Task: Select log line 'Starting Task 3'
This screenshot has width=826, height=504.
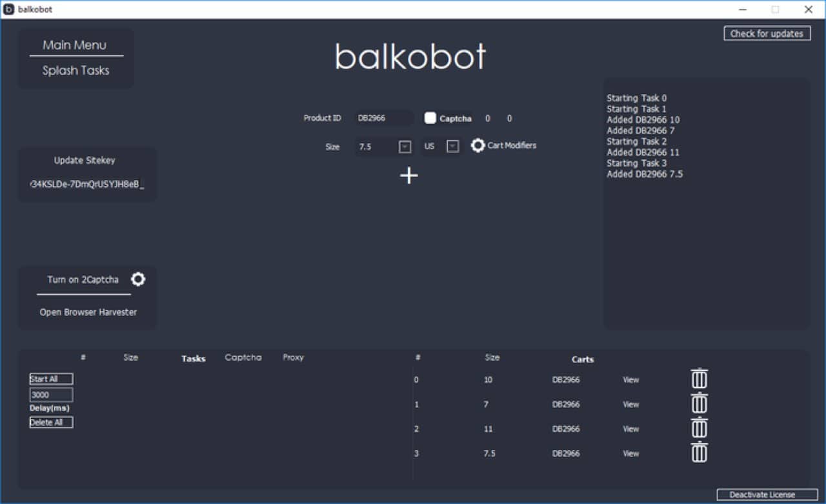Action: (x=637, y=163)
